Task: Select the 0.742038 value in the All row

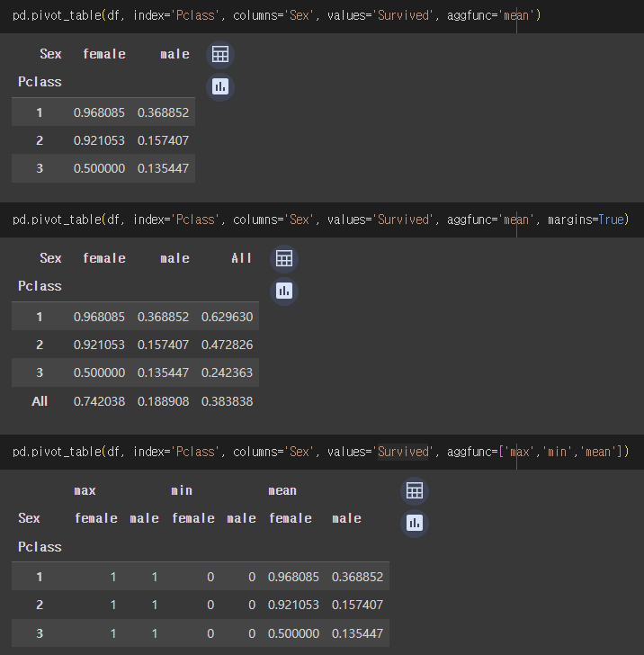Action: (x=99, y=401)
